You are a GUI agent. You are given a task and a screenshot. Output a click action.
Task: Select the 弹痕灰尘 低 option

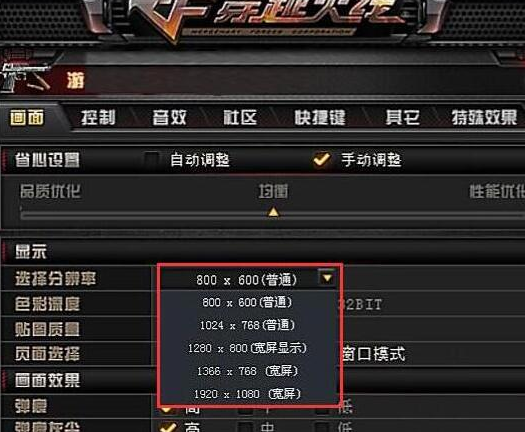(x=322, y=427)
